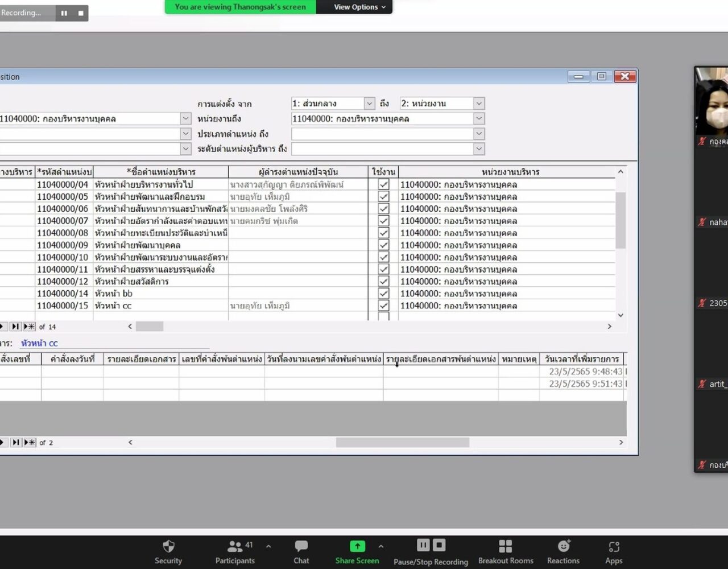The image size is (728, 569).
Task: Open the '1: ส่วนกลาง' dropdown
Action: pyautogui.click(x=369, y=103)
